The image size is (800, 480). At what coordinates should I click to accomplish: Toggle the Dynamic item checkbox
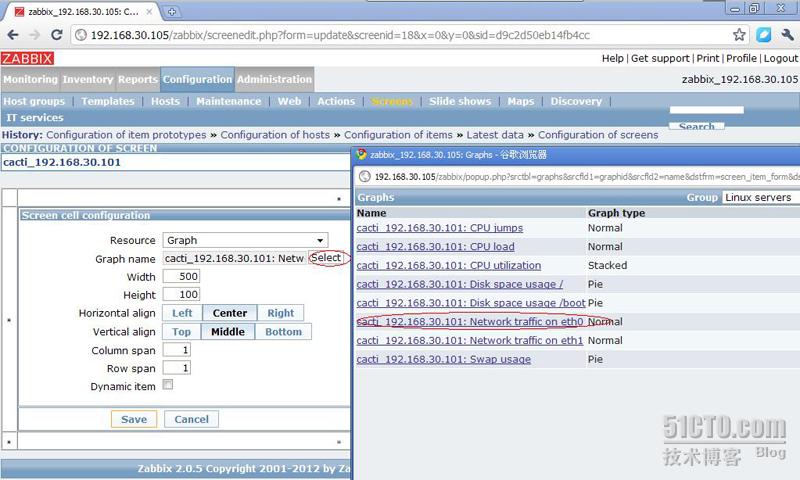[168, 385]
